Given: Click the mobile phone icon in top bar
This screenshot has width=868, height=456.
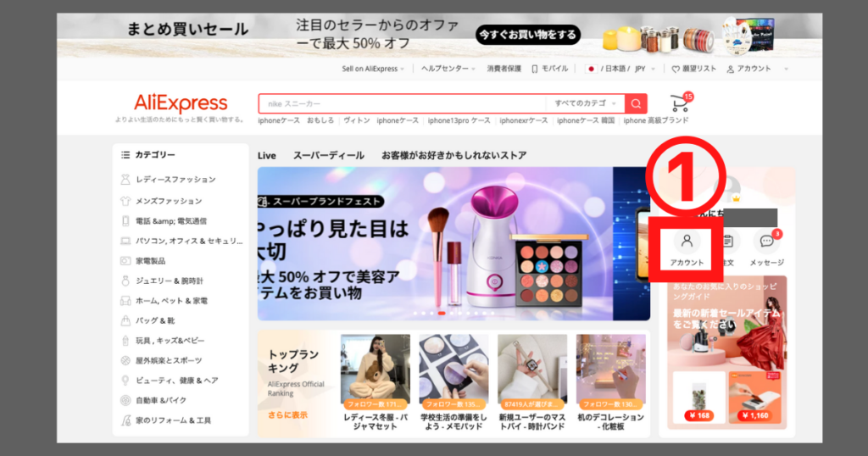Looking at the screenshot, I should (534, 70).
